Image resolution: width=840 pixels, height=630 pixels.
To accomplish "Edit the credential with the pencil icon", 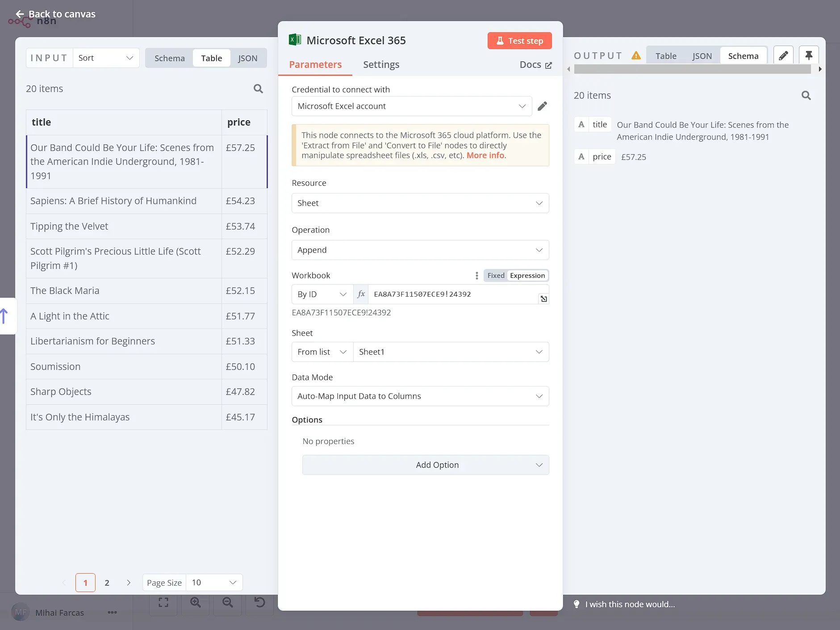I will [x=542, y=106].
